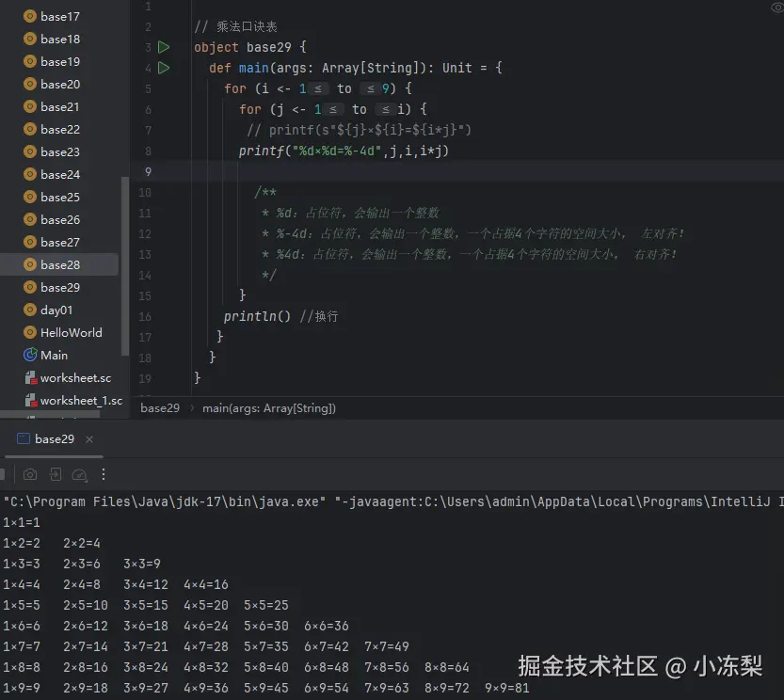This screenshot has width=784, height=700.
Task: Dump threads with camera icon
Action: pos(30,474)
